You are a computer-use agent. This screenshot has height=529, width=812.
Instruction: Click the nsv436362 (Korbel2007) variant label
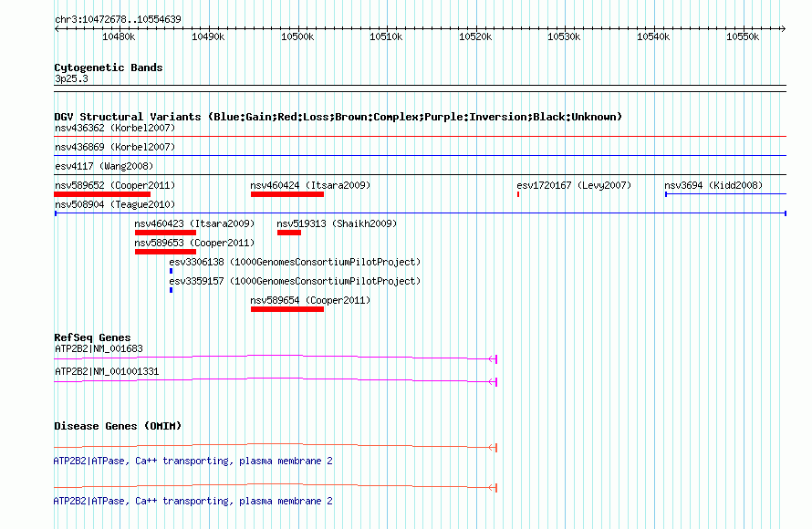[115, 128]
